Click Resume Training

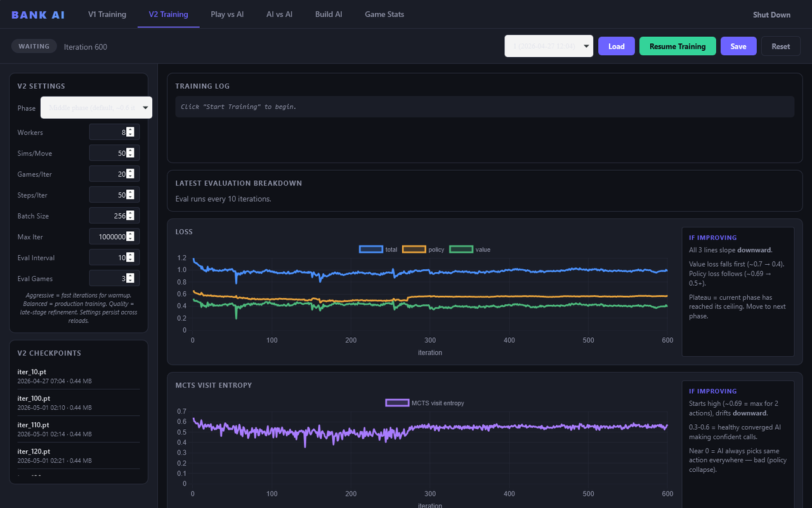[x=678, y=46]
